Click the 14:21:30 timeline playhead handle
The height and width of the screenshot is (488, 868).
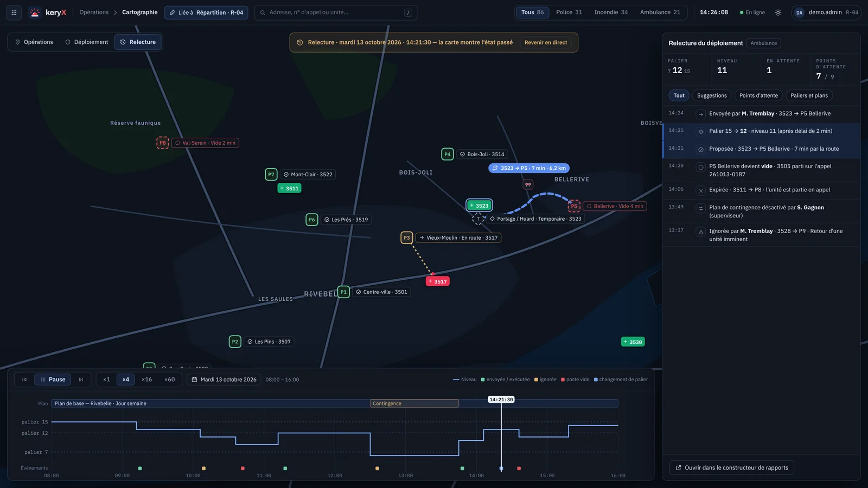point(501,400)
